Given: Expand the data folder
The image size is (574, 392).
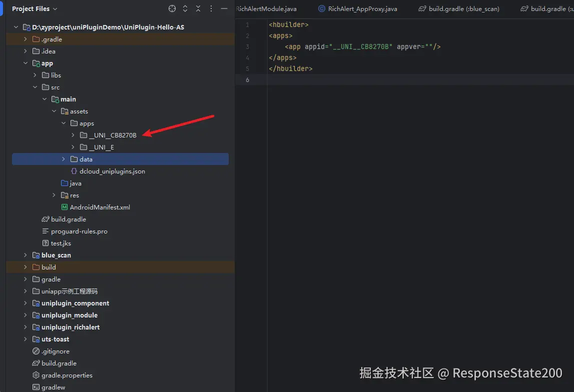Looking at the screenshot, I should pyautogui.click(x=64, y=159).
